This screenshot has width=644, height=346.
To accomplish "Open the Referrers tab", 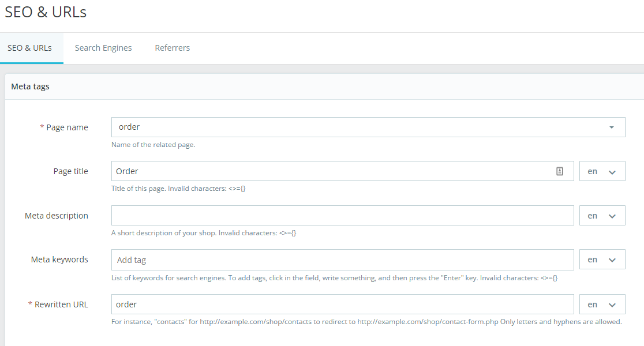I will click(172, 48).
